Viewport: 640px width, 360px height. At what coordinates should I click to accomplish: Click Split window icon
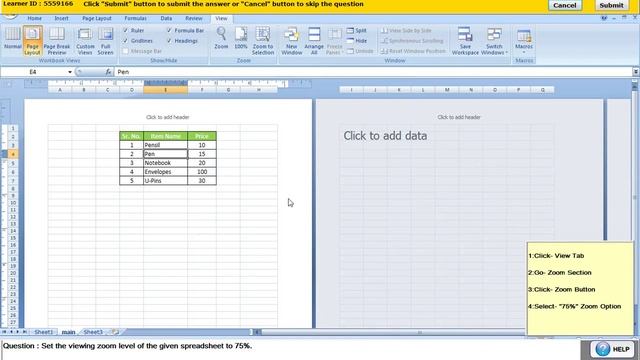point(357,31)
